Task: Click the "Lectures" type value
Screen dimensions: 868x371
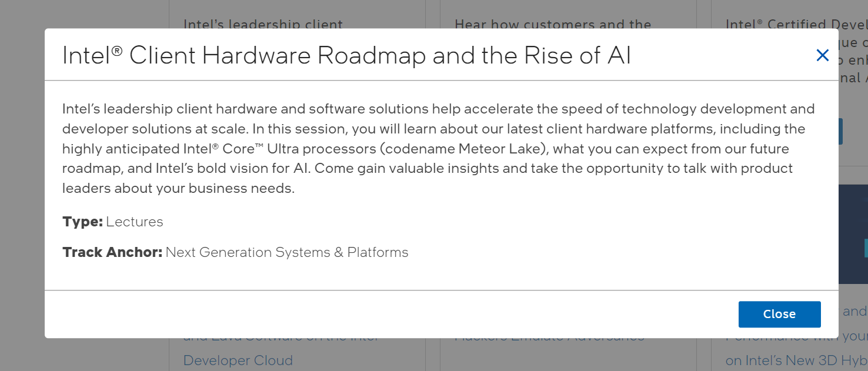Action: [x=135, y=222]
